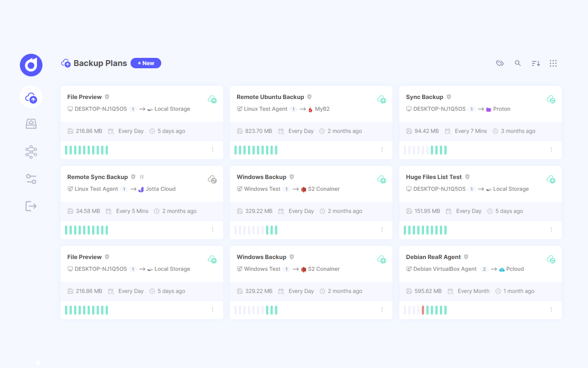Open the kebab menu on Huge Files List Test
The height and width of the screenshot is (368, 588).
[551, 230]
